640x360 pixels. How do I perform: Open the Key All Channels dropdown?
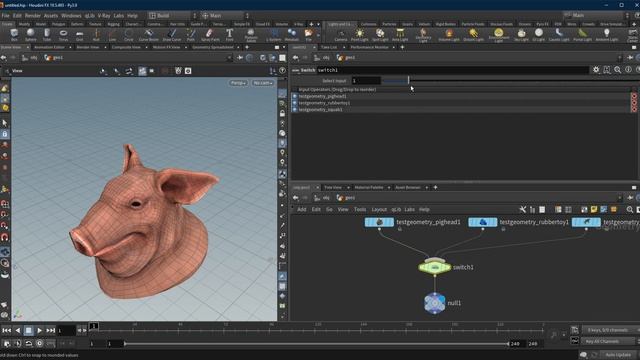point(608,341)
